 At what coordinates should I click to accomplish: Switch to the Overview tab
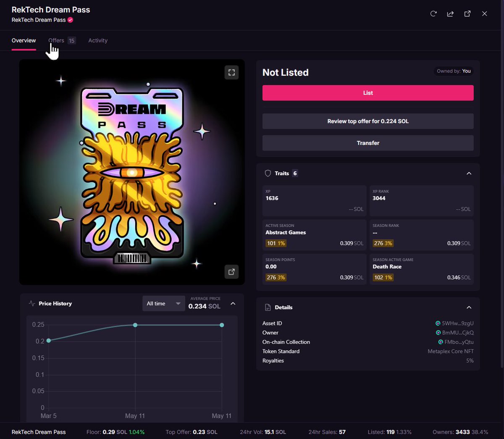(24, 40)
